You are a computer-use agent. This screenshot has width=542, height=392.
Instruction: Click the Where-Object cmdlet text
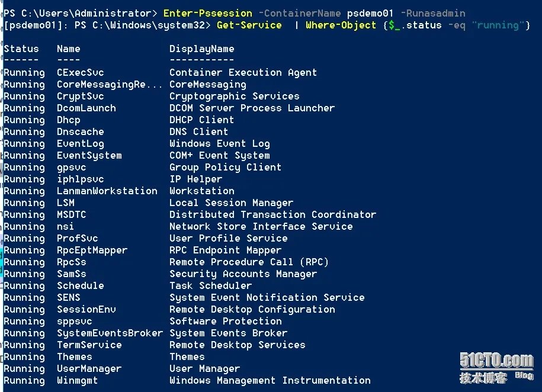[341, 25]
